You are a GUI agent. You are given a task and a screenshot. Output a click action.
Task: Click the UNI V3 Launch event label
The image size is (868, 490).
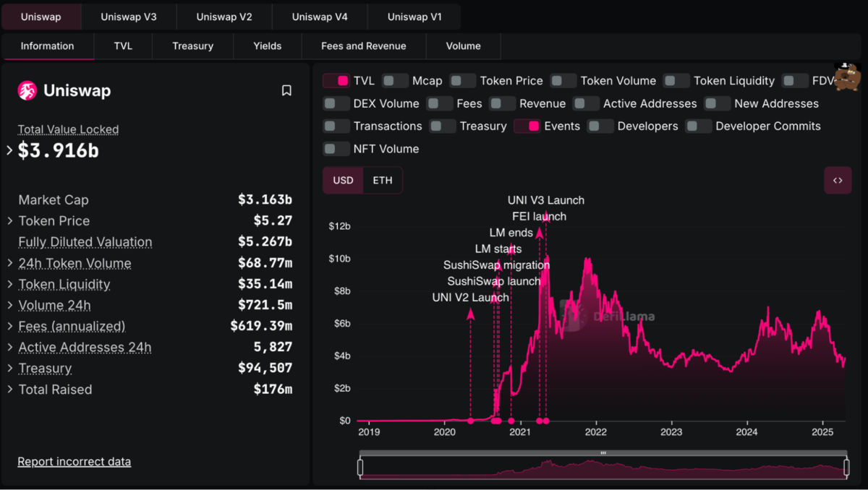546,200
